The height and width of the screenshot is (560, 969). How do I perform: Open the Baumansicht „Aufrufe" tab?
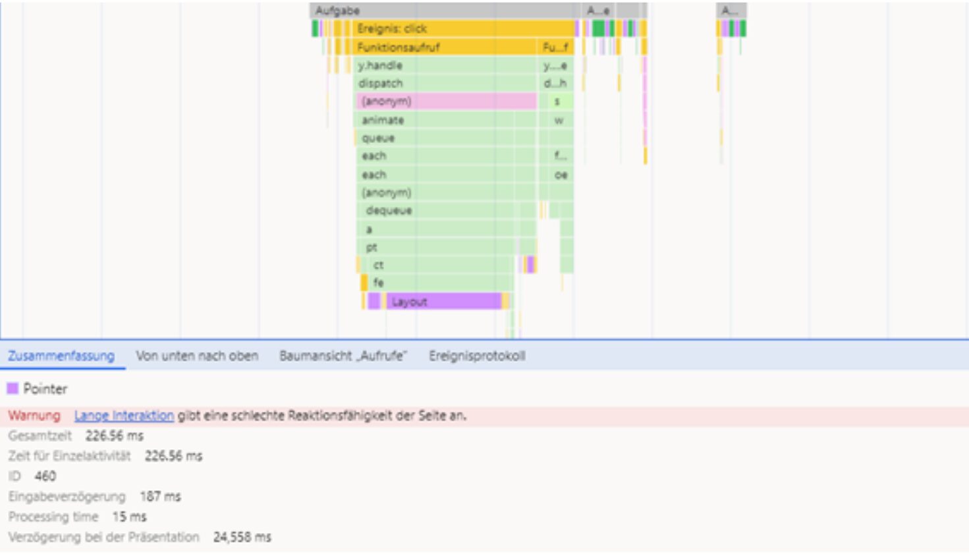pyautogui.click(x=343, y=356)
